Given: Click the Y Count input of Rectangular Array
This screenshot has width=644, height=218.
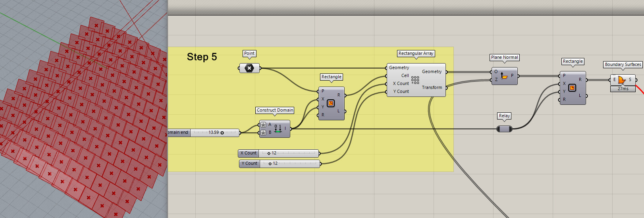Looking at the screenshot, I should coord(401,91).
